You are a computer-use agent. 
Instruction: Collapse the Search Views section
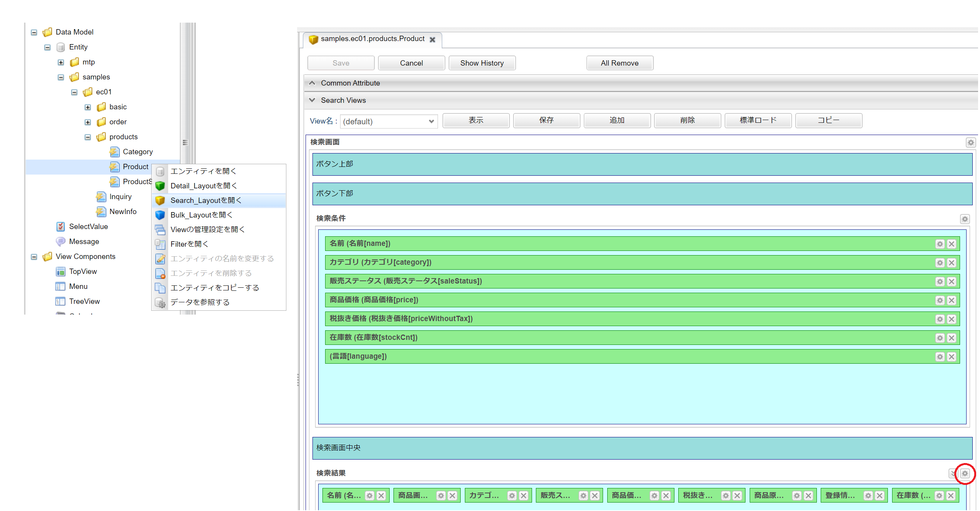pos(313,100)
